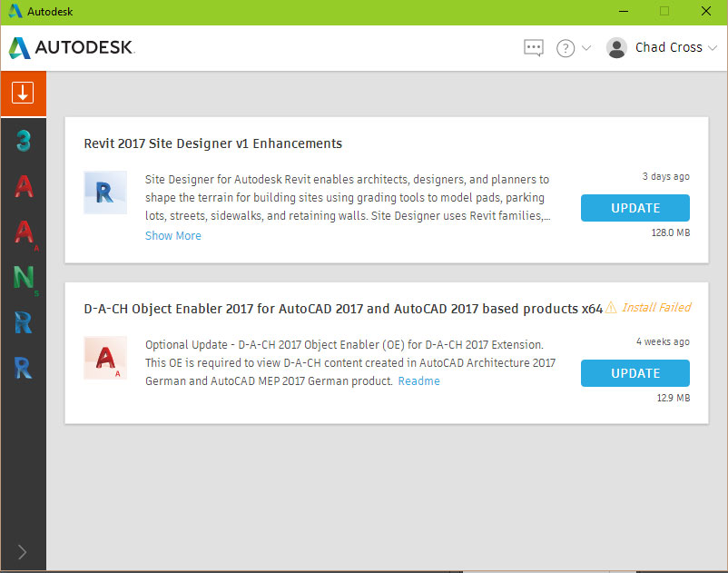Click the Install Failed warning text
This screenshot has width=728, height=573.
coord(655,308)
